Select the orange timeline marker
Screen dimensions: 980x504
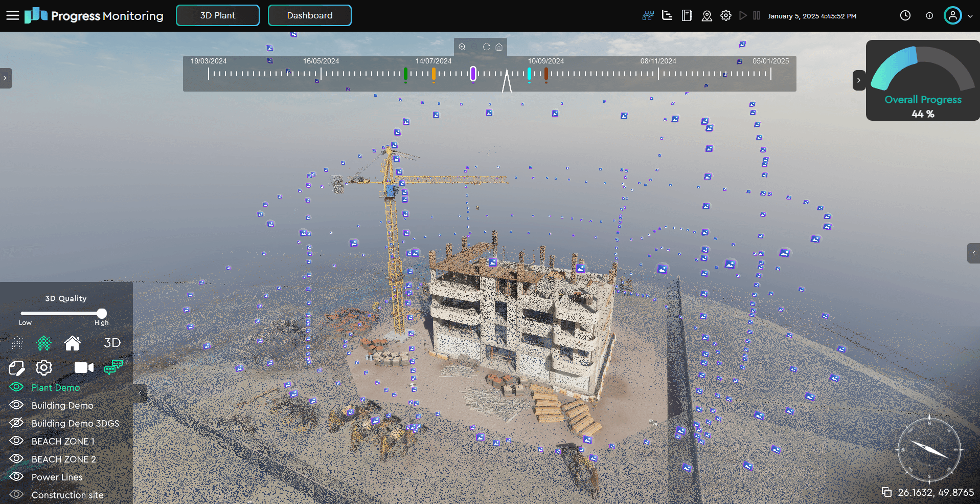coord(434,74)
